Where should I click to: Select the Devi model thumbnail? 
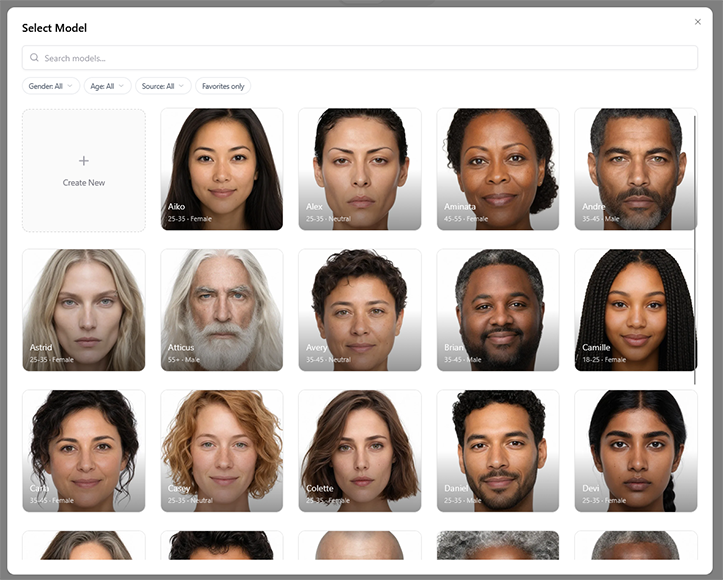pyautogui.click(x=636, y=451)
